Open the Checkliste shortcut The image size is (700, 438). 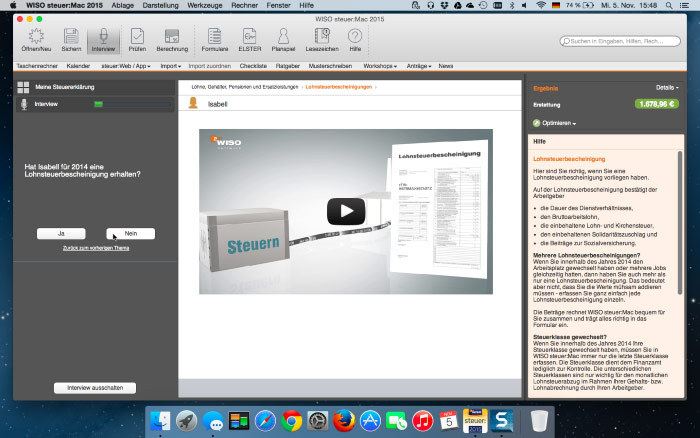[253, 66]
